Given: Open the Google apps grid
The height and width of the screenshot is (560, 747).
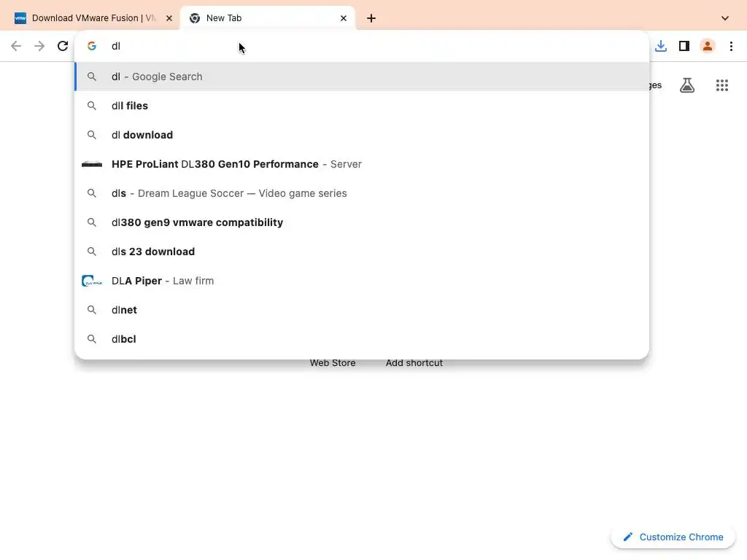Looking at the screenshot, I should click(722, 85).
